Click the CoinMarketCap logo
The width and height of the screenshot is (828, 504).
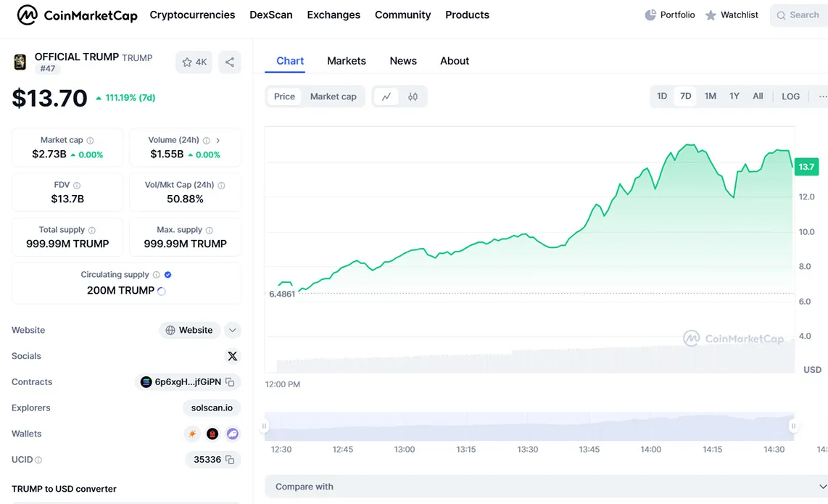click(77, 15)
